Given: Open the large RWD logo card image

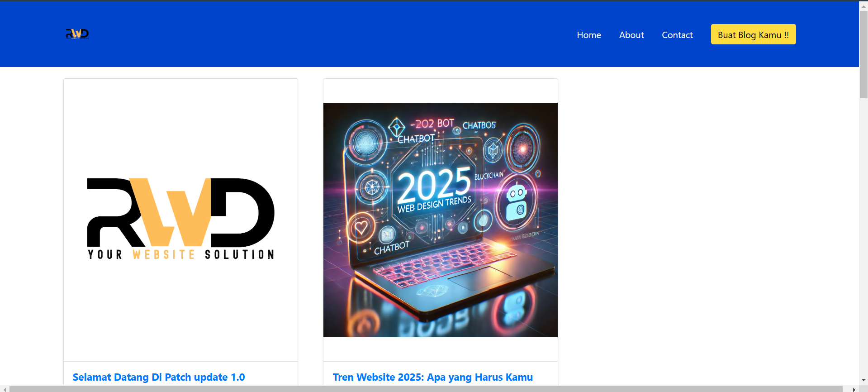Looking at the screenshot, I should (x=180, y=220).
